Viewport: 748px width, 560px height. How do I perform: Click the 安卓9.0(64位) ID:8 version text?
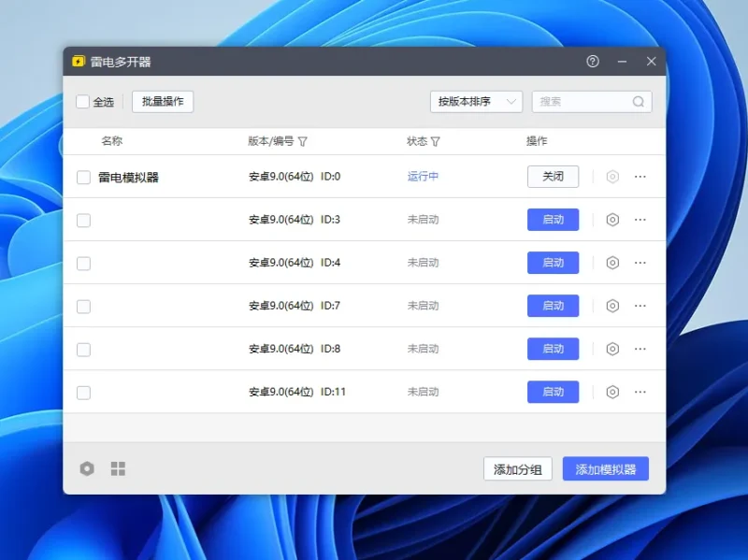click(x=295, y=349)
